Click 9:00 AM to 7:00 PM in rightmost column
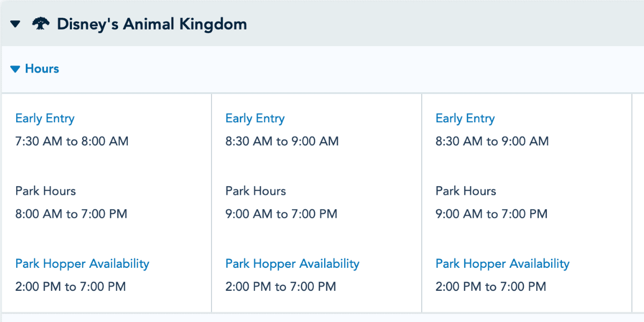 coord(492,214)
